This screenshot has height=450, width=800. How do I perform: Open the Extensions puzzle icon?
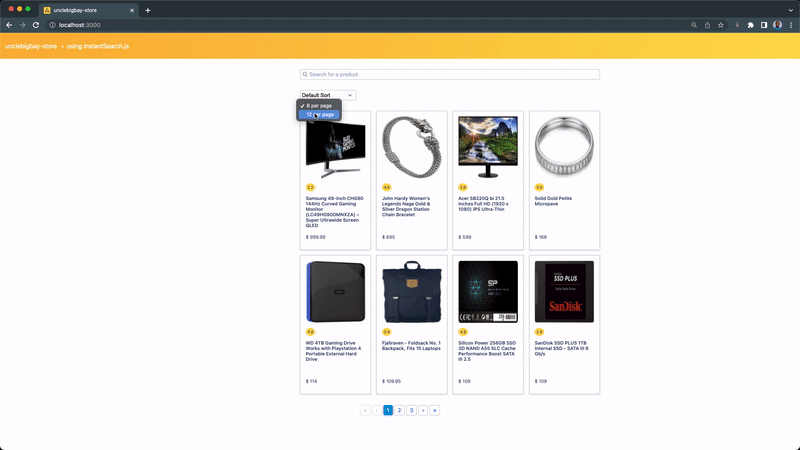[x=751, y=25]
